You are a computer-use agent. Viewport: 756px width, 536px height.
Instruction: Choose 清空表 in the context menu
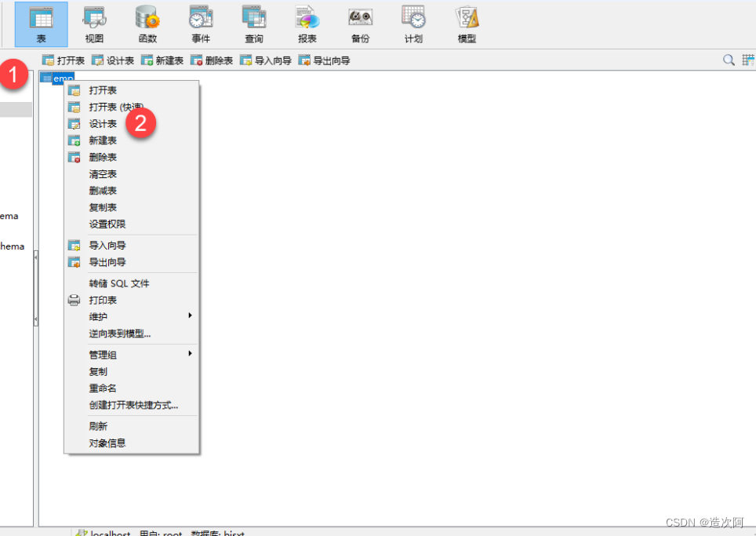tap(132, 174)
